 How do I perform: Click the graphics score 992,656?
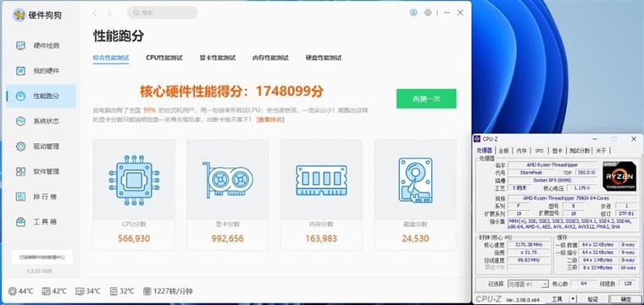228,239
